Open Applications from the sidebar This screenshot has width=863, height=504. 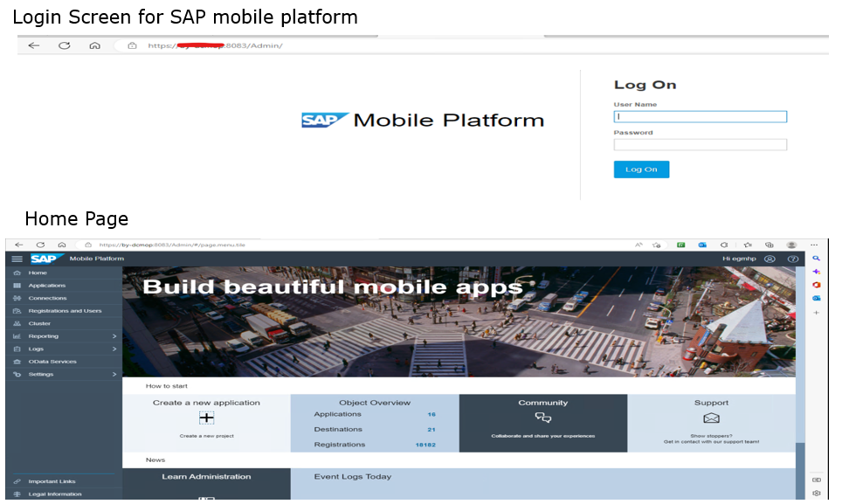tap(46, 286)
